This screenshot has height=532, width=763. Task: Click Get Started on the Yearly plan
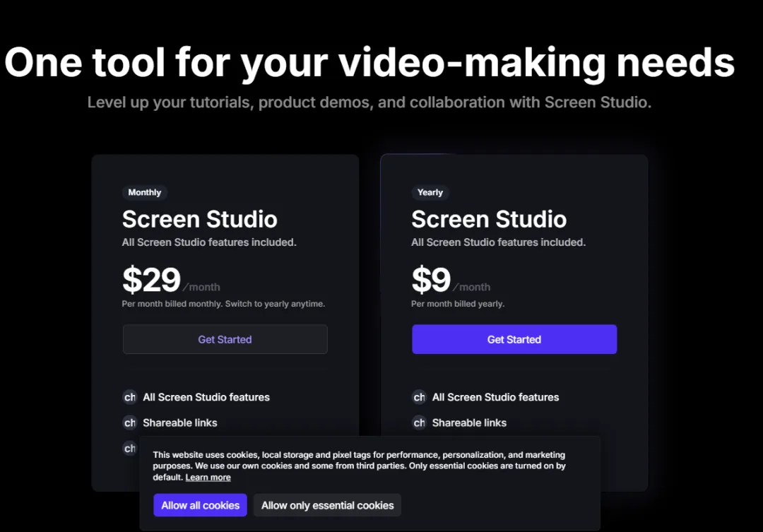pos(514,339)
